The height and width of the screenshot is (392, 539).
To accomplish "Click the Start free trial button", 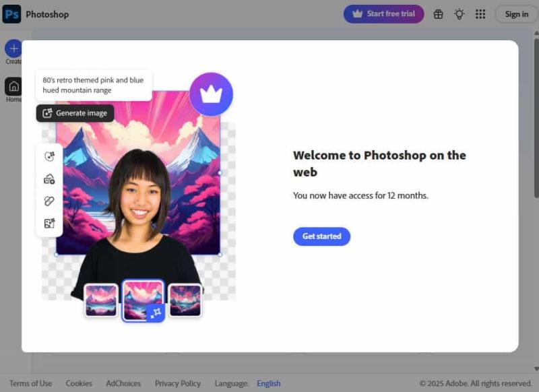I will click(383, 13).
